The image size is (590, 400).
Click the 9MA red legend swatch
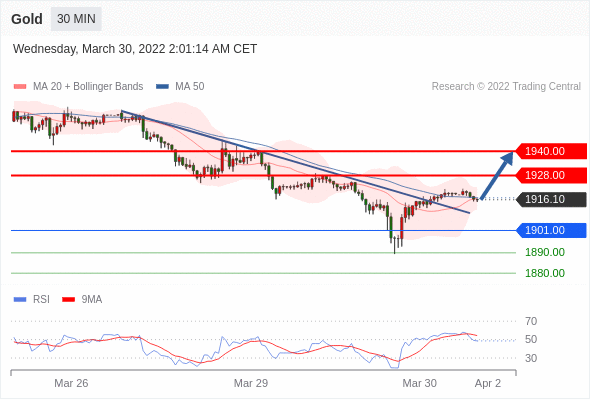pos(68,300)
